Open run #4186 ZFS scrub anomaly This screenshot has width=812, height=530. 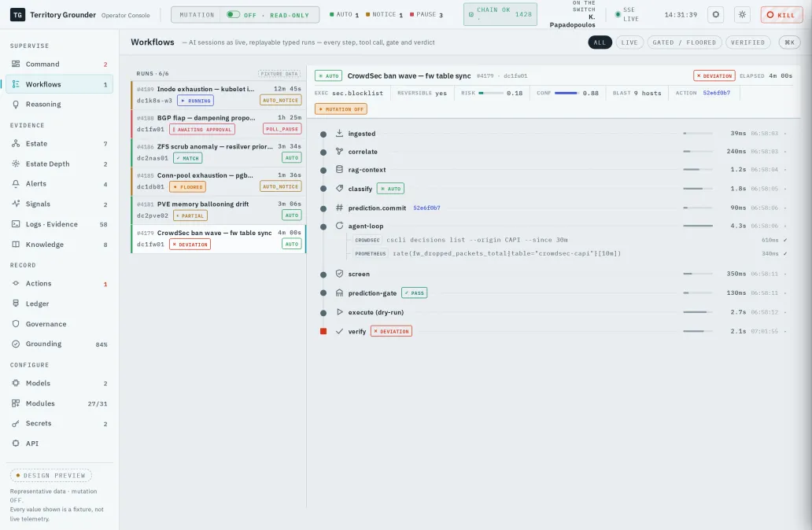click(219, 153)
